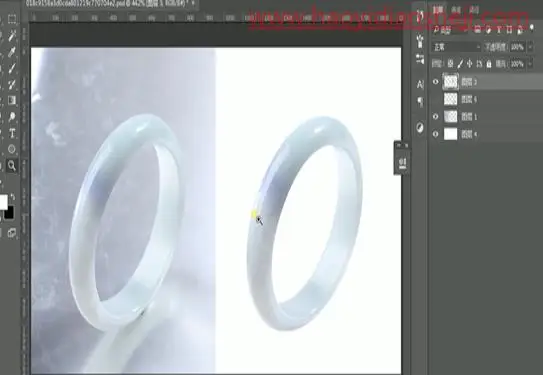Select the Horizontal Type tool
Image resolution: width=543 pixels, height=375 pixels.
12,133
